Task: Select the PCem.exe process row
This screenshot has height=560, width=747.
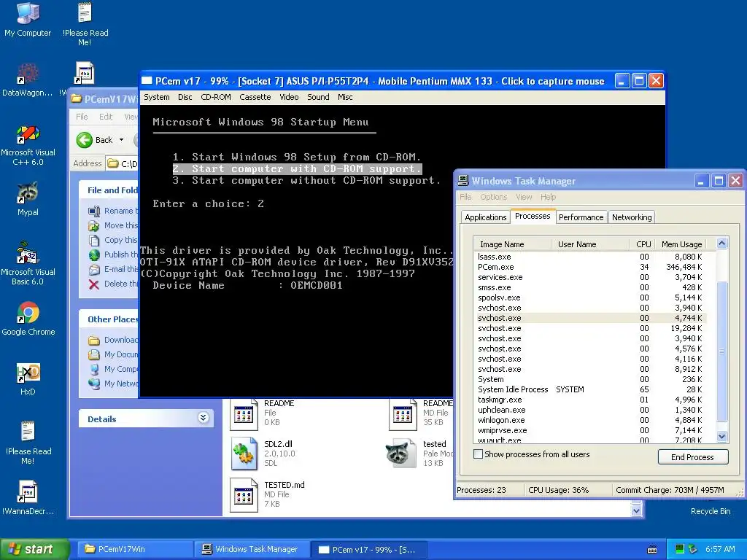Action: pyautogui.click(x=589, y=267)
